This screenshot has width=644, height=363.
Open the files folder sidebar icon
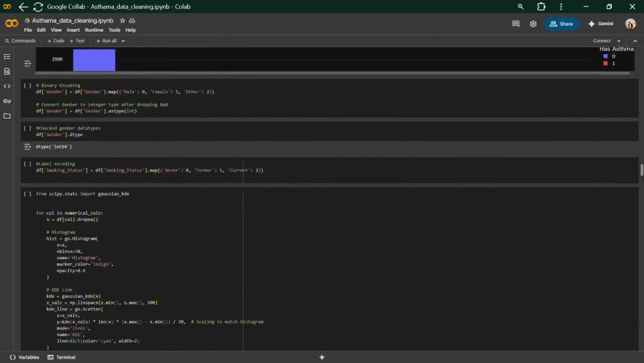[x=7, y=116]
